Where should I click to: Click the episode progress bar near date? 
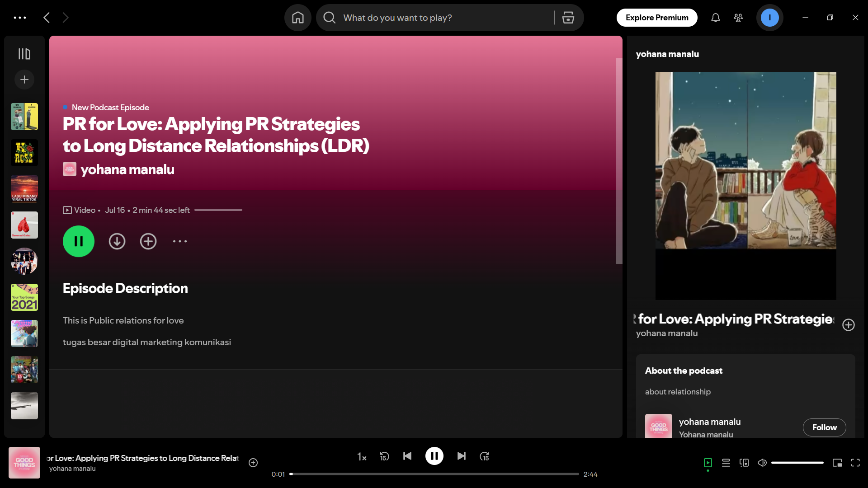[x=218, y=210]
